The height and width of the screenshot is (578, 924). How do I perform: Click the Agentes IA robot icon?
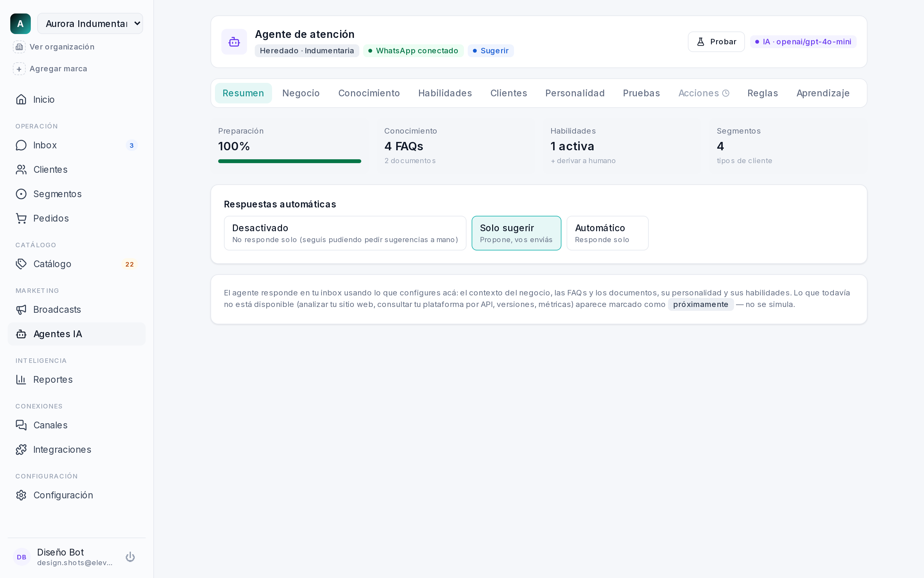click(x=21, y=334)
